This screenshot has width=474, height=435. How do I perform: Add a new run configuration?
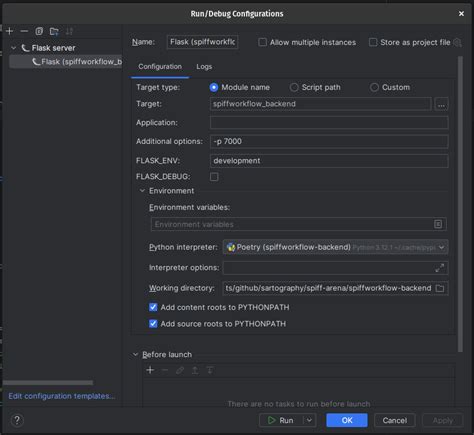point(10,31)
